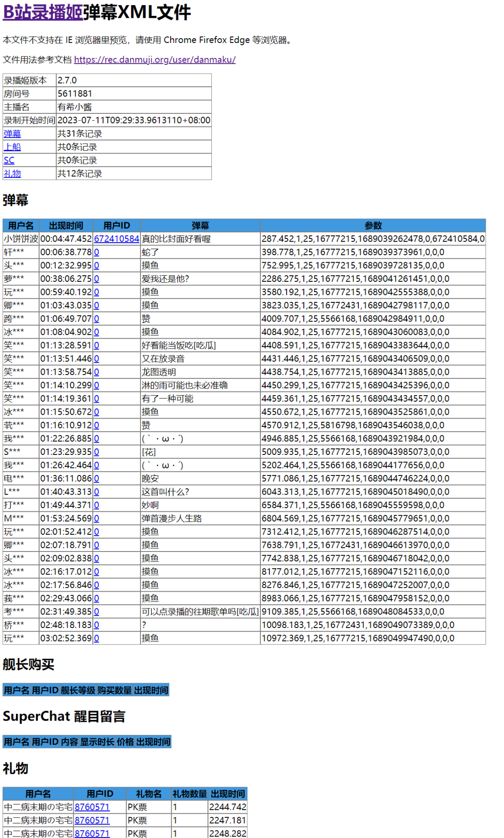Jump to the 上船 section link

(x=12, y=147)
